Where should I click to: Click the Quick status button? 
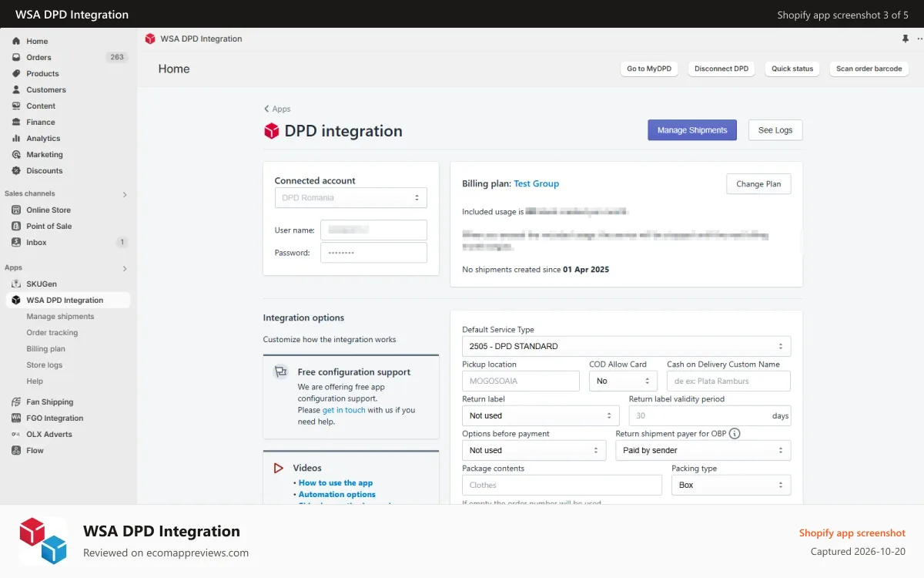(x=792, y=69)
